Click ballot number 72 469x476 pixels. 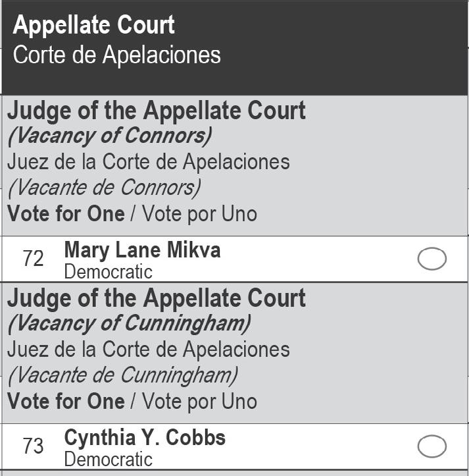(33, 259)
